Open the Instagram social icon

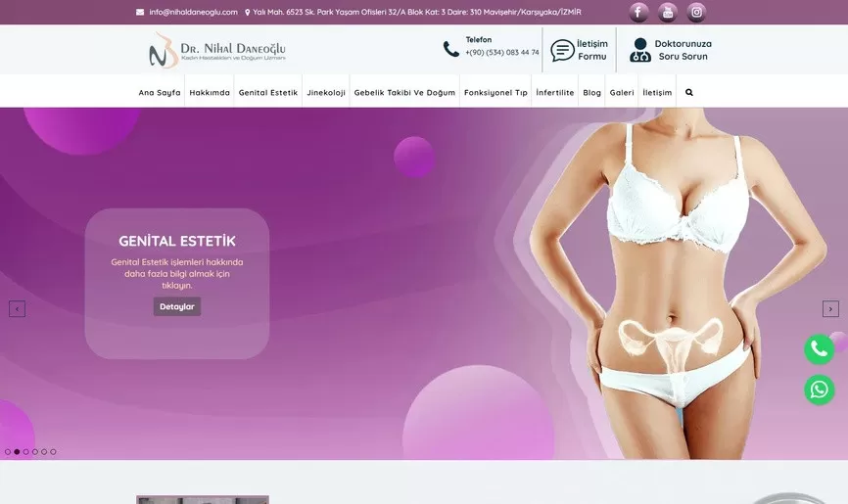coord(696,12)
